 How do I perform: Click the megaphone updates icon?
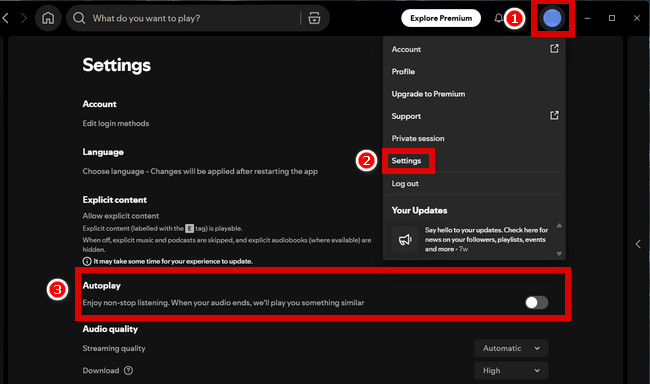405,239
